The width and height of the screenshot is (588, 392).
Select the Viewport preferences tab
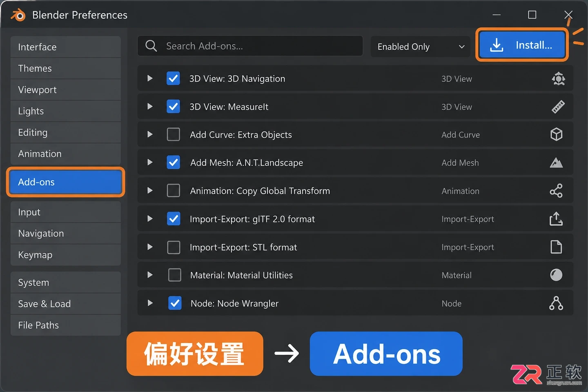click(x=66, y=90)
